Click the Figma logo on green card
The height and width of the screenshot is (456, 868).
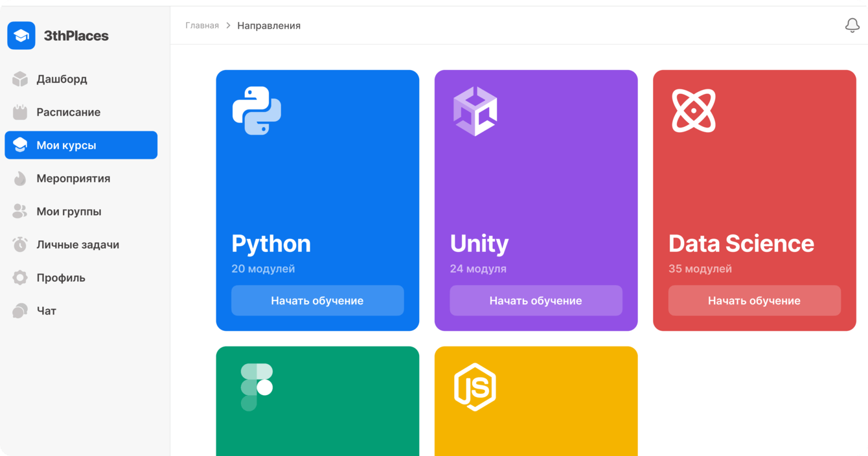pyautogui.click(x=257, y=387)
